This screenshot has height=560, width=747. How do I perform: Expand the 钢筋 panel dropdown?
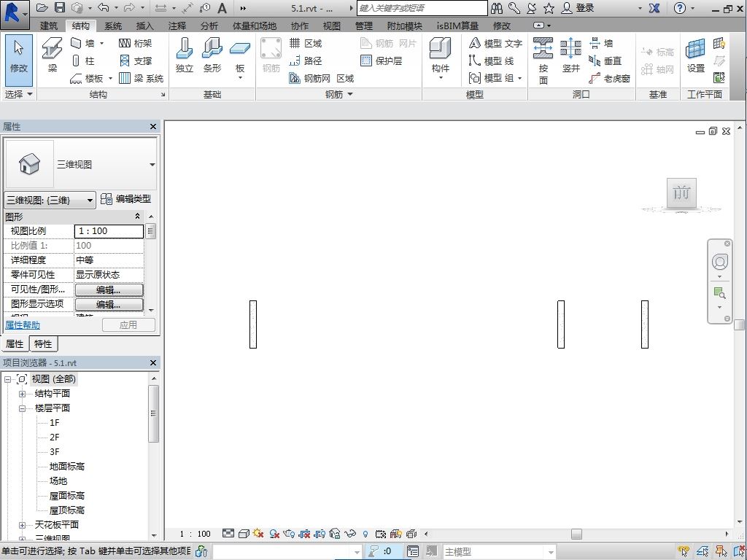tap(338, 94)
